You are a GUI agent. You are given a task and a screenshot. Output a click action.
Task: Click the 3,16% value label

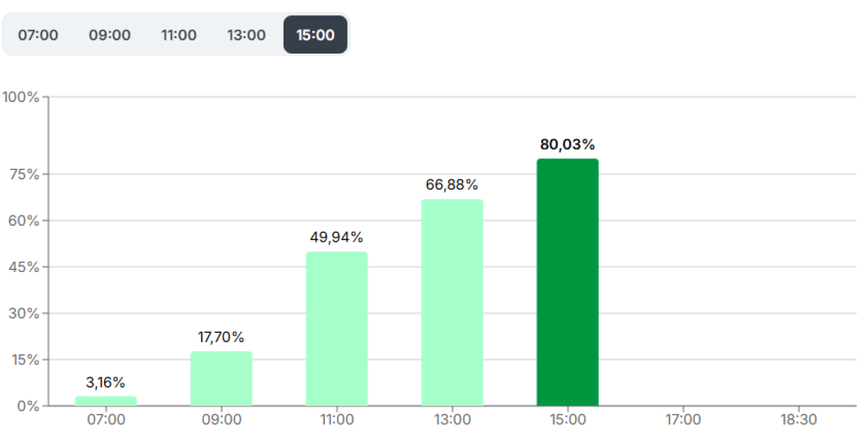pyautogui.click(x=106, y=382)
